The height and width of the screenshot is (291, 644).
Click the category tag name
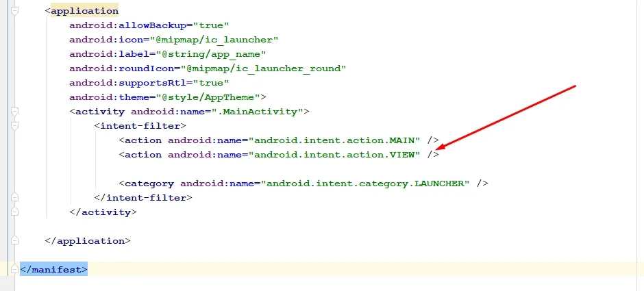pos(149,184)
